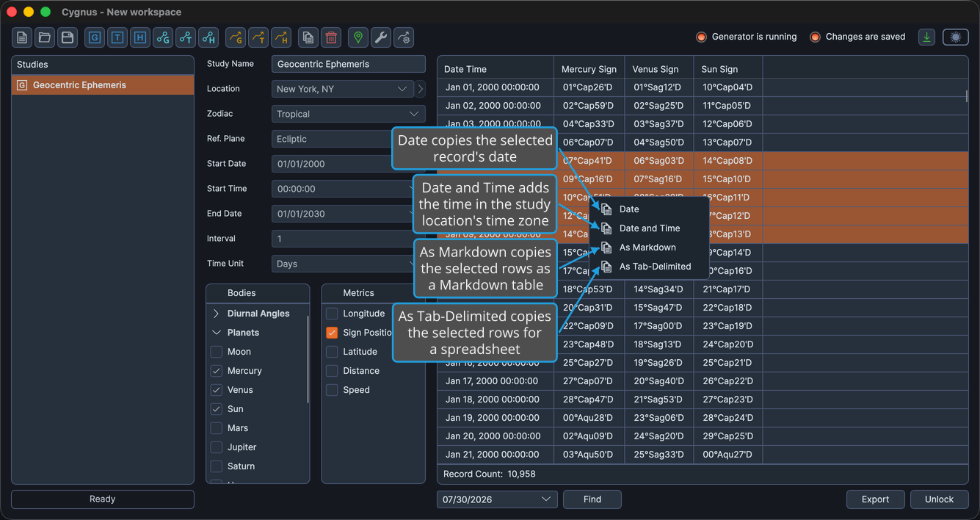Uncheck the Mercury checkbox
The image size is (980, 520).
pyautogui.click(x=217, y=371)
